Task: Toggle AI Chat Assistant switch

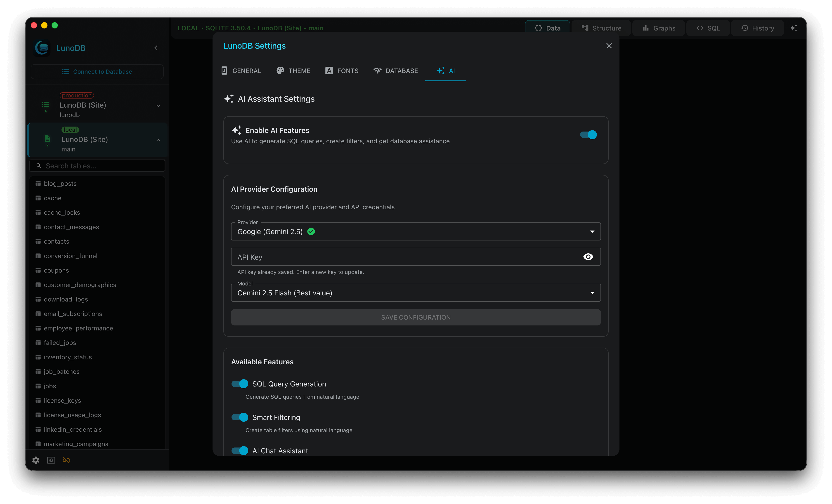Action: (x=240, y=451)
